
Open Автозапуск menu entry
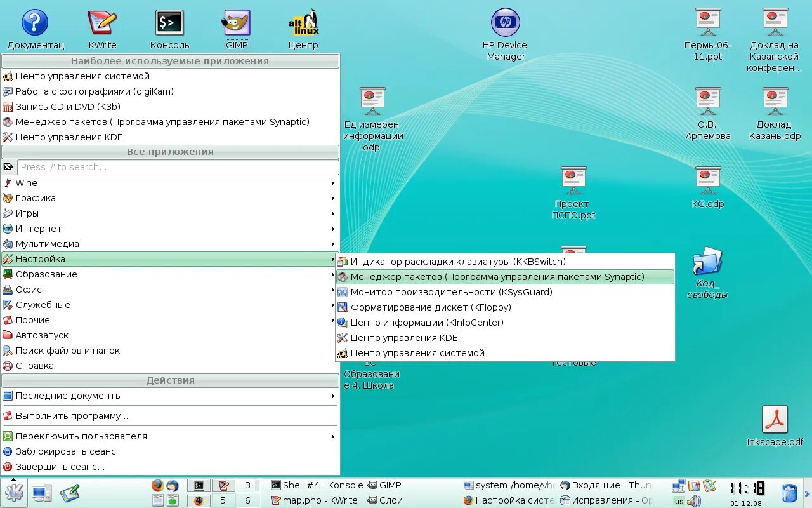pyautogui.click(x=170, y=335)
